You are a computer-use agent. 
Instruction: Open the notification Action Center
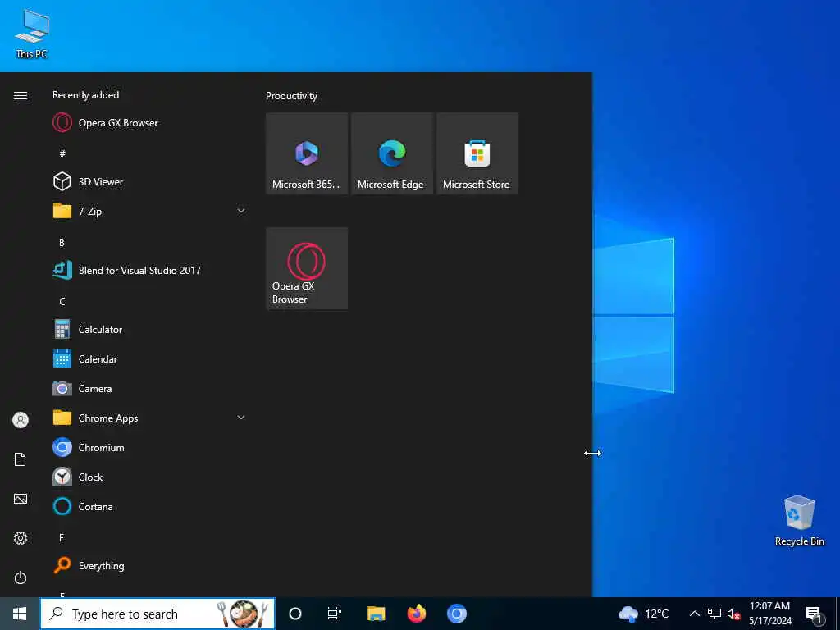point(815,614)
